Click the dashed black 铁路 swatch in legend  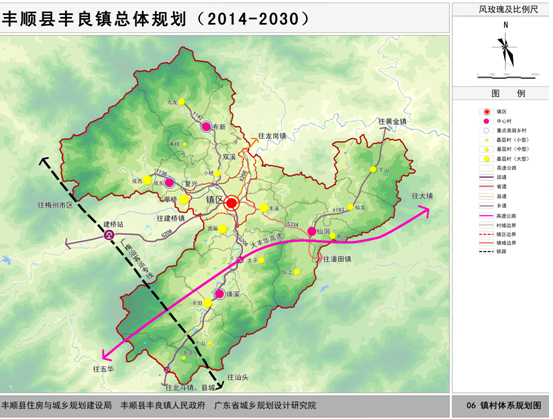[x=486, y=252]
